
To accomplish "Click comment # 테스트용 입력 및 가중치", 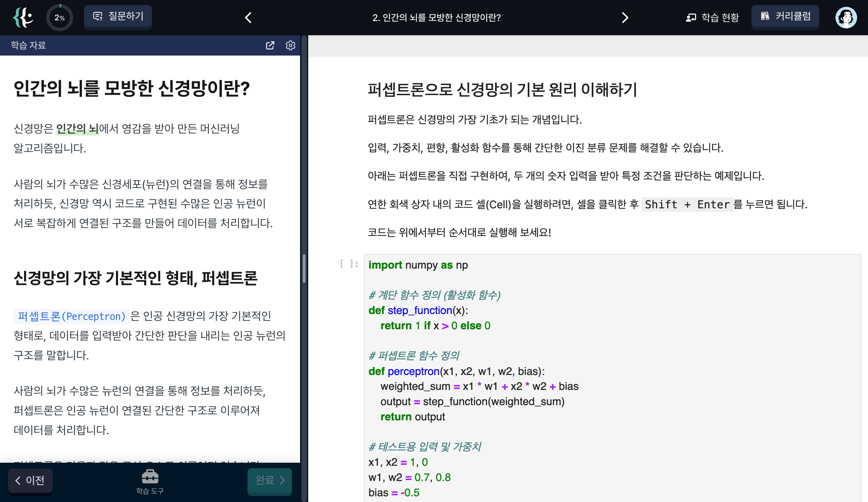I will coord(425,446).
